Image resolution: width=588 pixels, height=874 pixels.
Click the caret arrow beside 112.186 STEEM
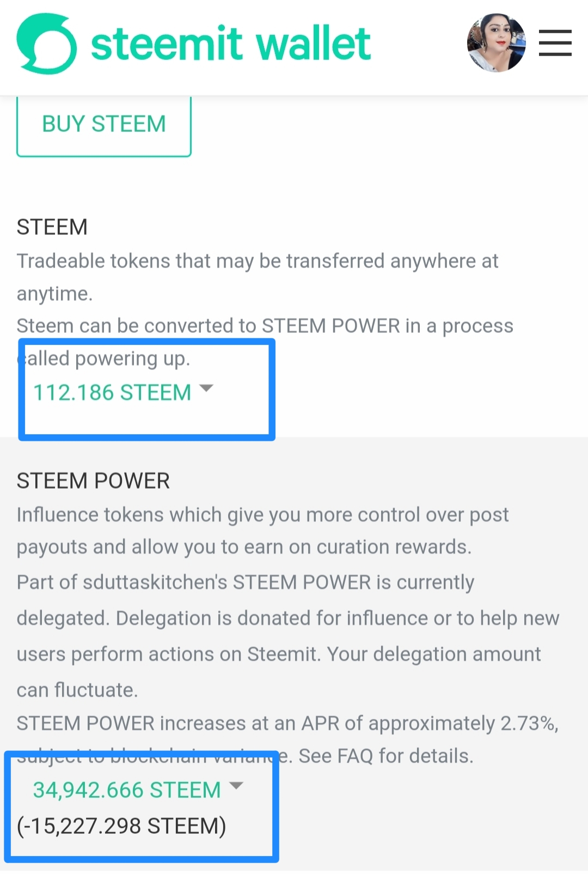point(206,389)
